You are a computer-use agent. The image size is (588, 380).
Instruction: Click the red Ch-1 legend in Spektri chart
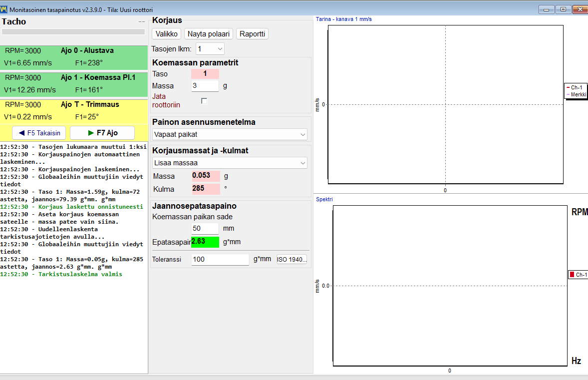coord(578,275)
